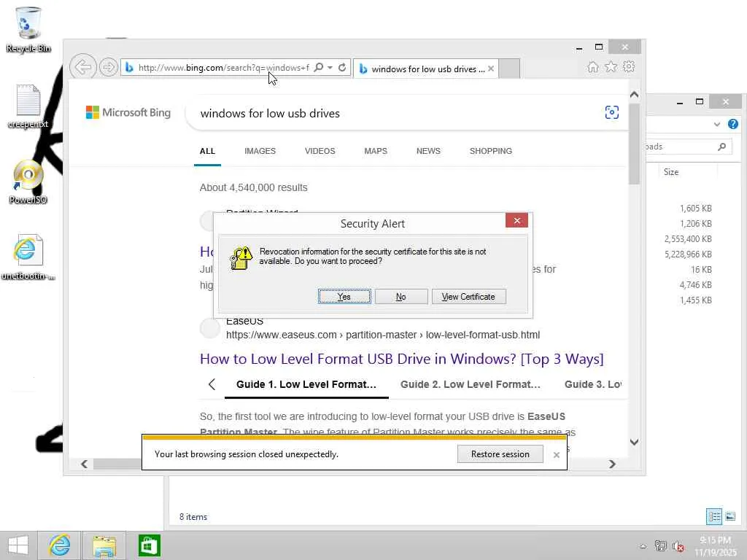Switch to the ALL results tab
The height and width of the screenshot is (560, 747).
coord(207,151)
